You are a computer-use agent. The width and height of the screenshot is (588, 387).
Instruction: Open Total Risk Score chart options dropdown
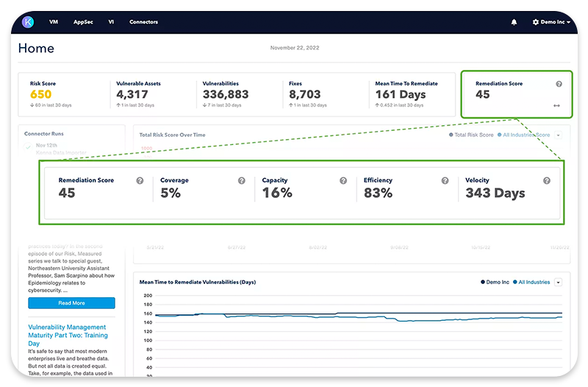click(559, 135)
